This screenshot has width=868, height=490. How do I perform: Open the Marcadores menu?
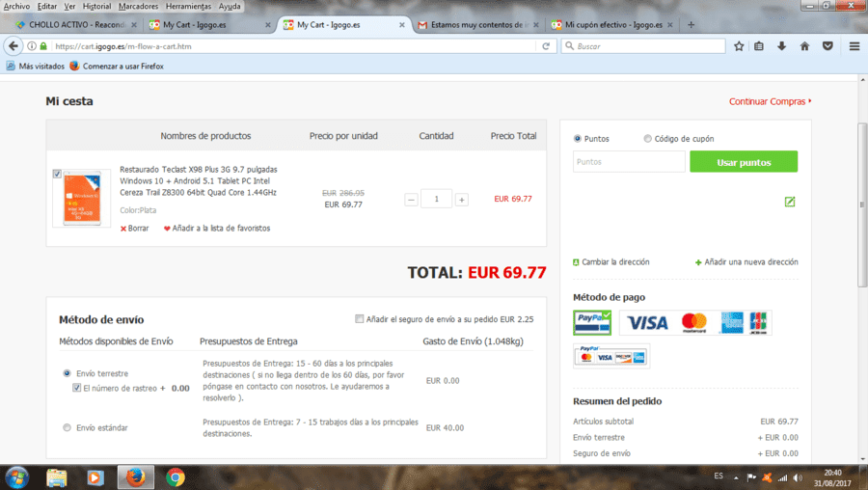pyautogui.click(x=138, y=6)
